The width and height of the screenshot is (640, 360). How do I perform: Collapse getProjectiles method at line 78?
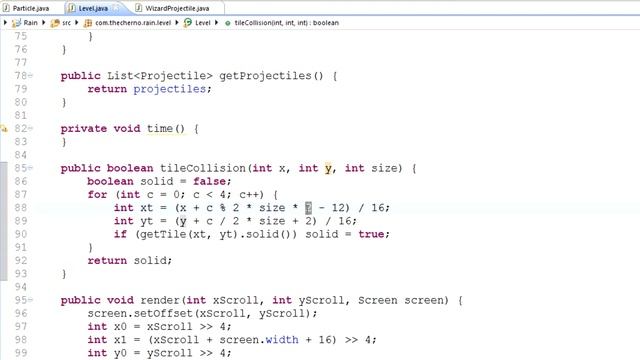pos(31,76)
